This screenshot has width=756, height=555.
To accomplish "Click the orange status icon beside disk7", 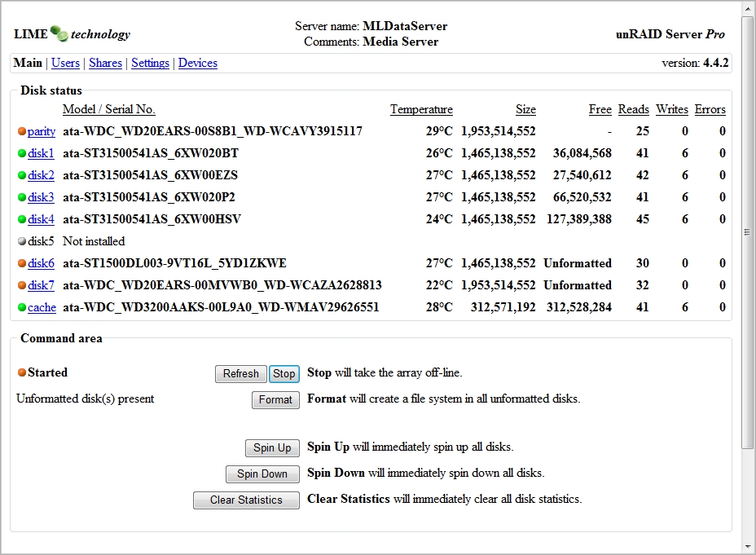I will (22, 285).
